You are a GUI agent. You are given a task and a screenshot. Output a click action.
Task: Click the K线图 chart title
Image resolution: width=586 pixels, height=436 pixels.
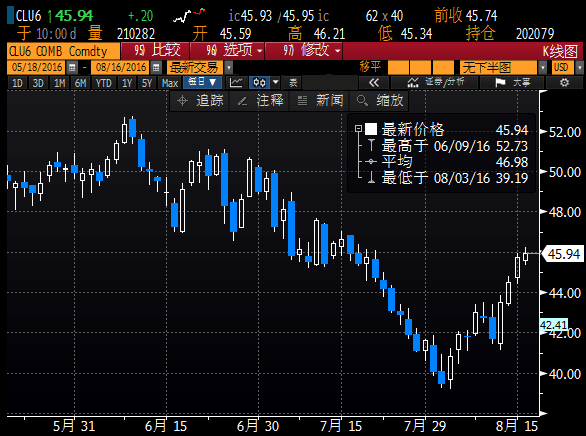click(x=560, y=51)
